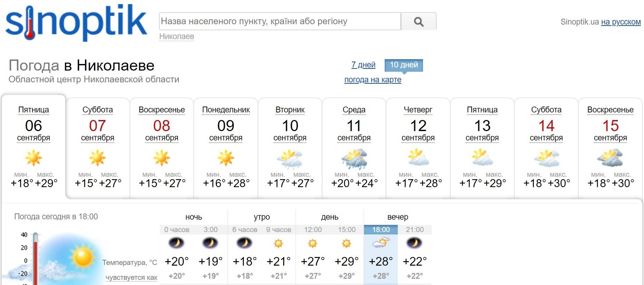
Task: Switch to the 7 дней forecast tab
Action: point(363,65)
